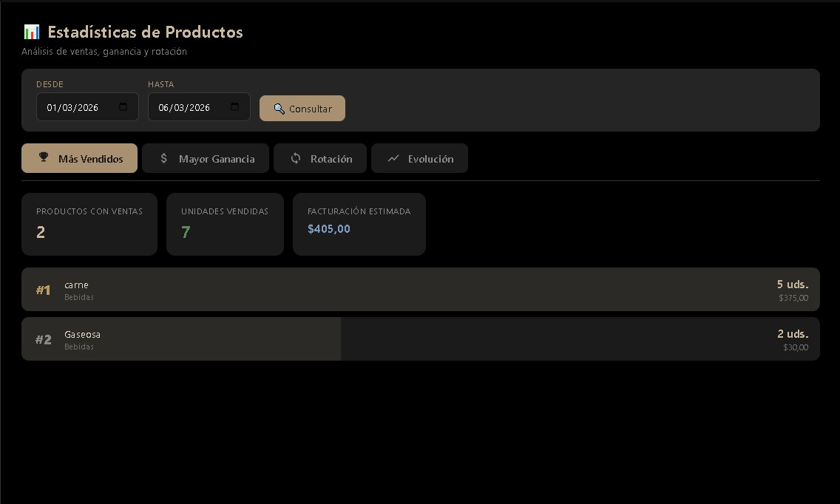Viewport: 840px width, 504px height.
Task: Click the Productos con Ventas card
Action: pos(89,224)
